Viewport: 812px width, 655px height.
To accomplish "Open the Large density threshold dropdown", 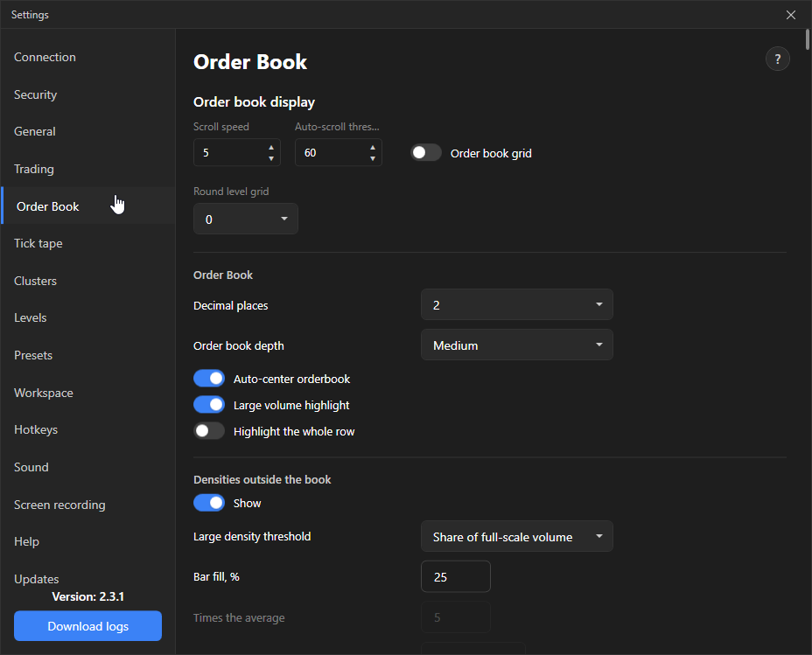I will [x=517, y=537].
